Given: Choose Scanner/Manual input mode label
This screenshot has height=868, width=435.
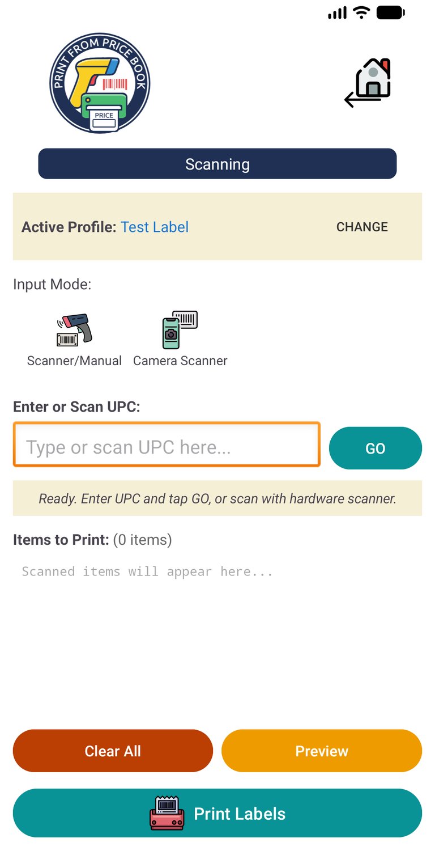Looking at the screenshot, I should pos(74,361).
